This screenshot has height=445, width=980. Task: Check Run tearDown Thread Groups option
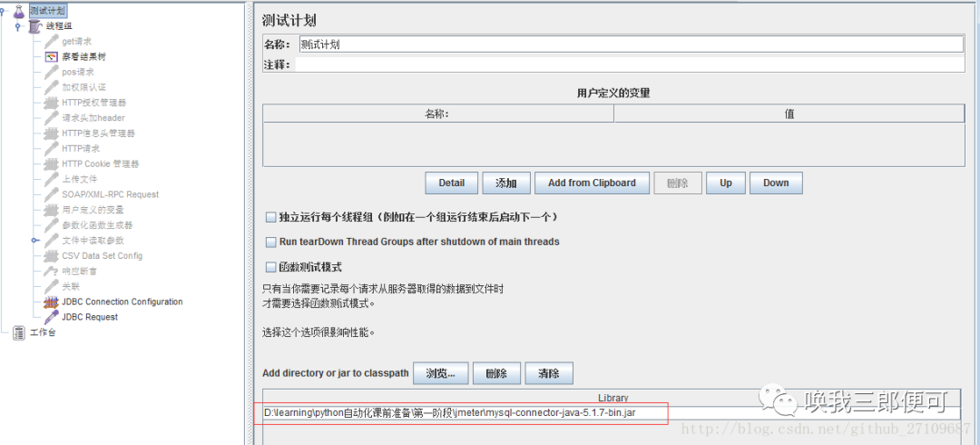pos(270,242)
